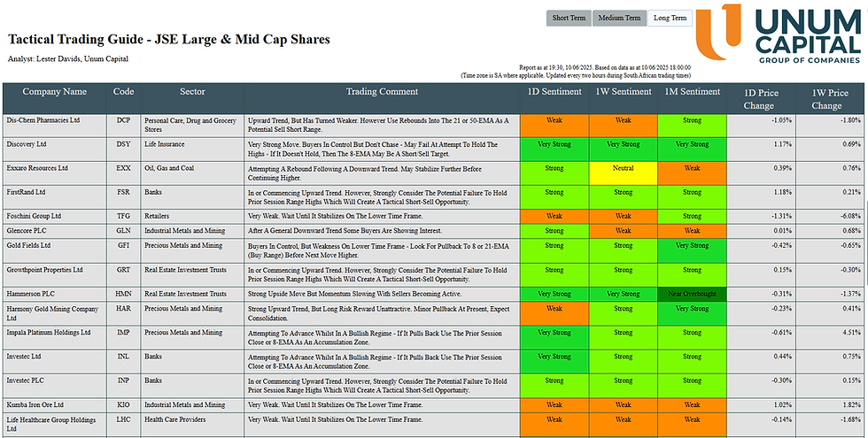Click Hammerson's -1.37% weekly price change

(x=849, y=294)
